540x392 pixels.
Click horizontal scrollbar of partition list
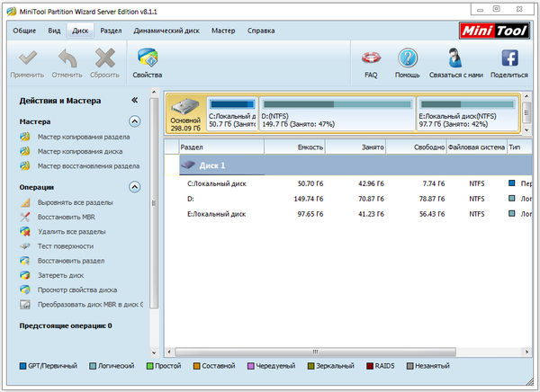pyautogui.click(x=315, y=352)
